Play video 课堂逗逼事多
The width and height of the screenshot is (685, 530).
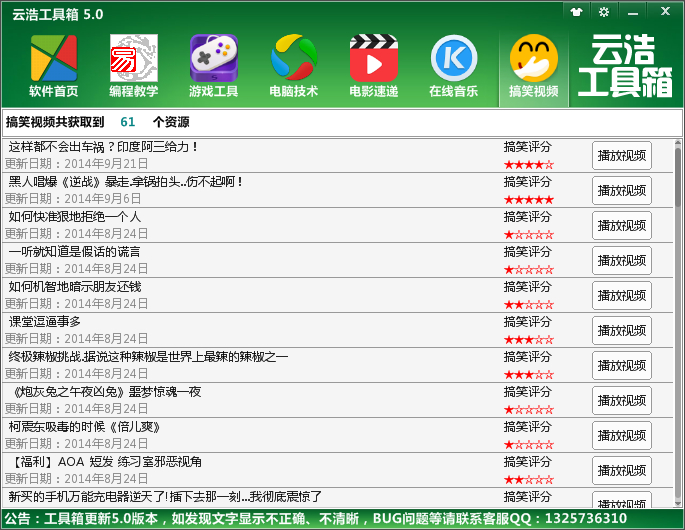pos(622,330)
